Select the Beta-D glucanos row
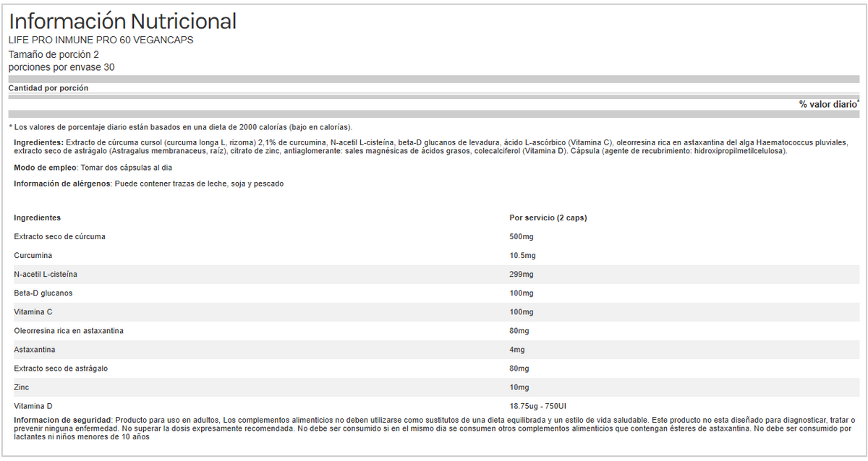The width and height of the screenshot is (868, 461). coord(43,293)
